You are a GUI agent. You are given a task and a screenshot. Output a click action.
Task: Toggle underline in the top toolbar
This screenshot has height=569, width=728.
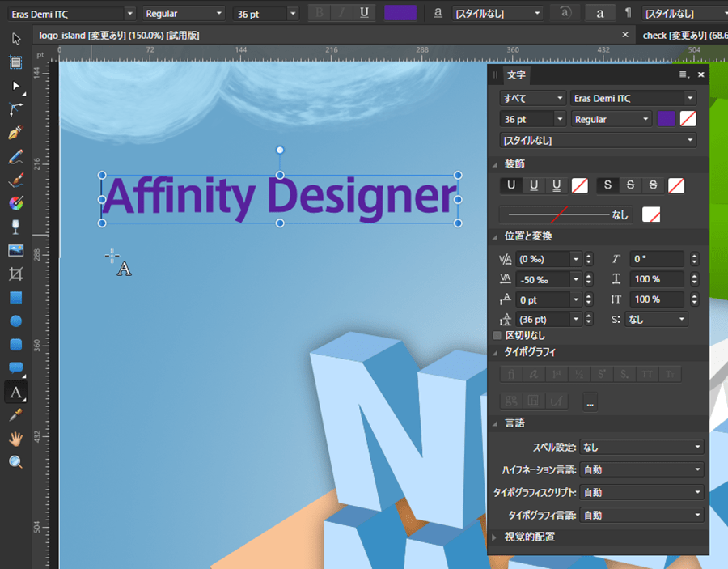point(364,12)
